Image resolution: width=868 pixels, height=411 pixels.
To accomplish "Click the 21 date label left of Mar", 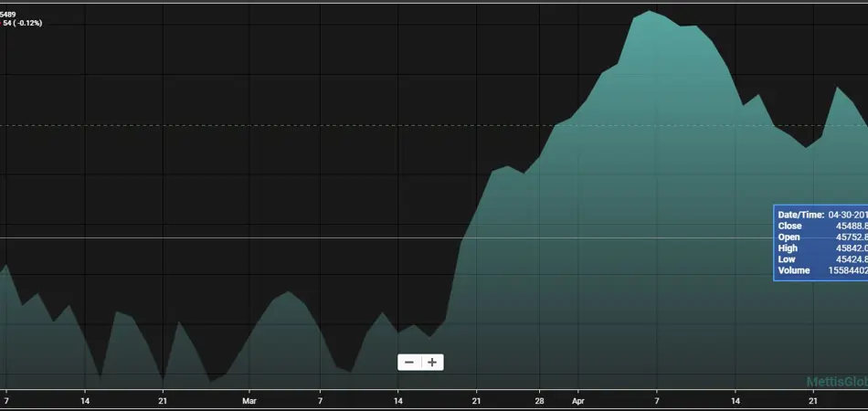I will (163, 400).
